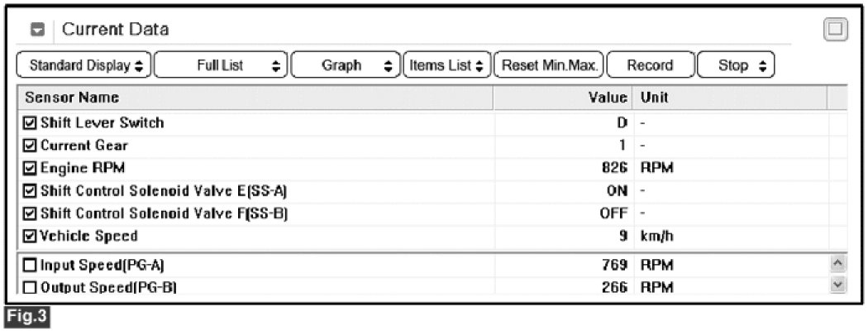Click the scrollbar down arrow
The image size is (868, 331).
coord(837,285)
